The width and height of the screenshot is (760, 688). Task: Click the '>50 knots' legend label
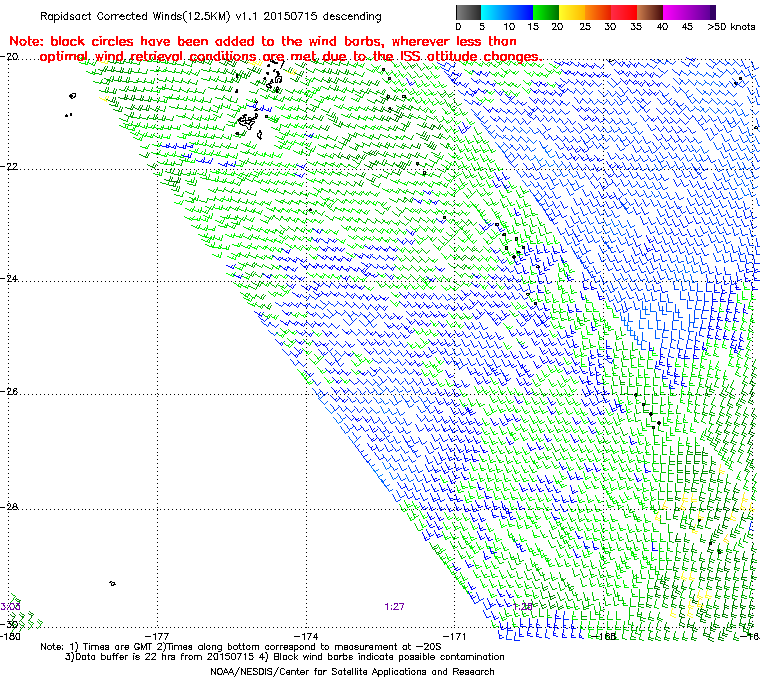pyautogui.click(x=731, y=27)
